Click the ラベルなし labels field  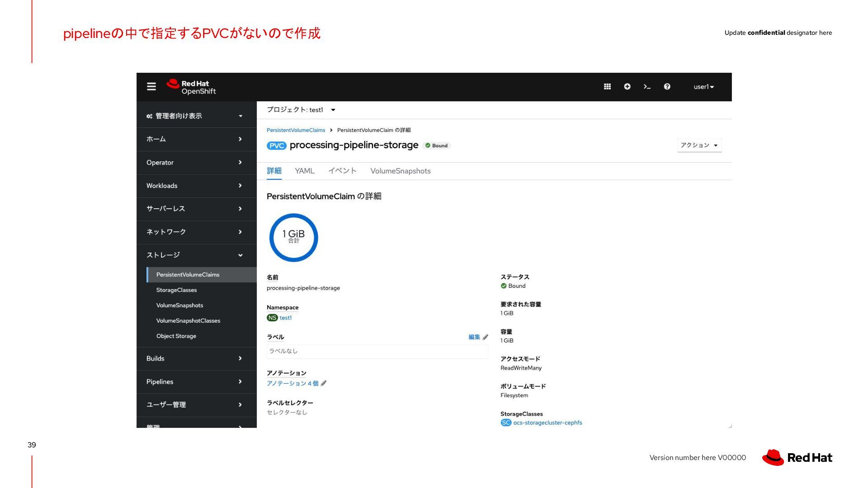(x=377, y=352)
